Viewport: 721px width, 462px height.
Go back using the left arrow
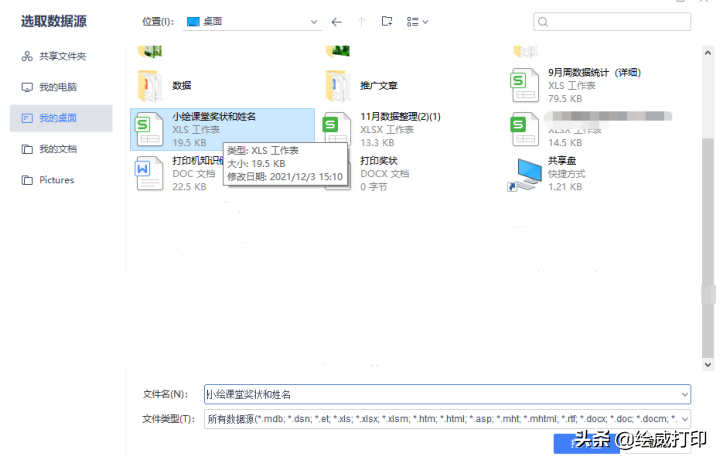click(x=337, y=22)
